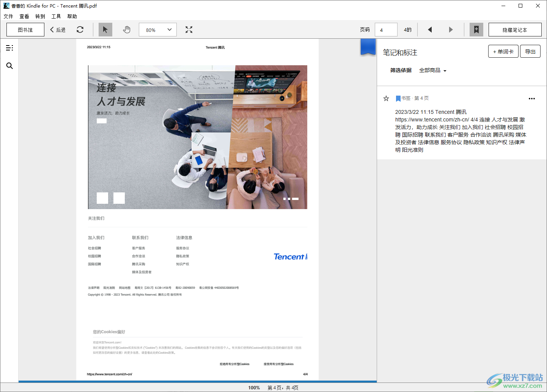Open the three-dot menu for bookmark note
The height and width of the screenshot is (392, 547).
[x=532, y=99]
